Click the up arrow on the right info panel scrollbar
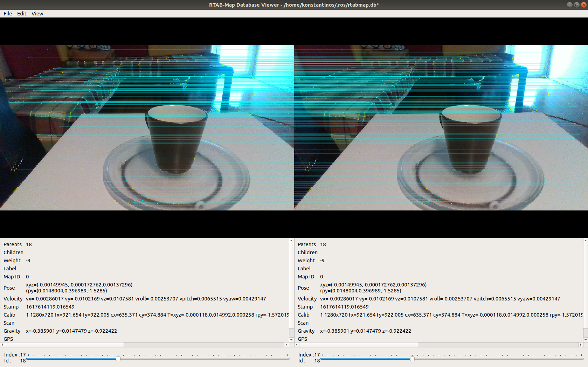 click(585, 241)
